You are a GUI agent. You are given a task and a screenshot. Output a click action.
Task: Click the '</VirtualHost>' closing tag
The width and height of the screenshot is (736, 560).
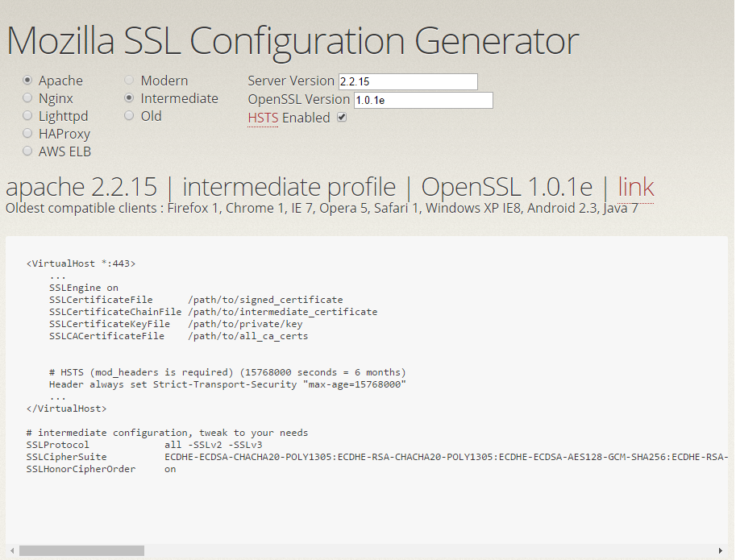click(x=66, y=409)
